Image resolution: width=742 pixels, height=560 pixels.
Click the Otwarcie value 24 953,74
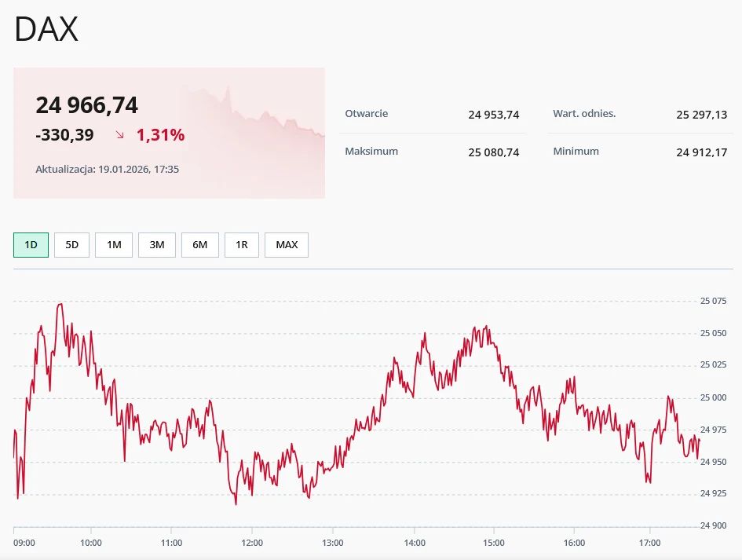(493, 114)
